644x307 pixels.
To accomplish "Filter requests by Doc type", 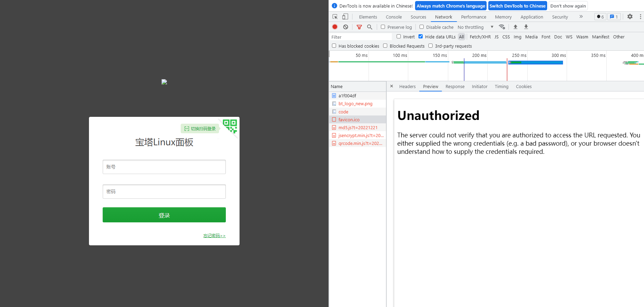I will (x=558, y=37).
